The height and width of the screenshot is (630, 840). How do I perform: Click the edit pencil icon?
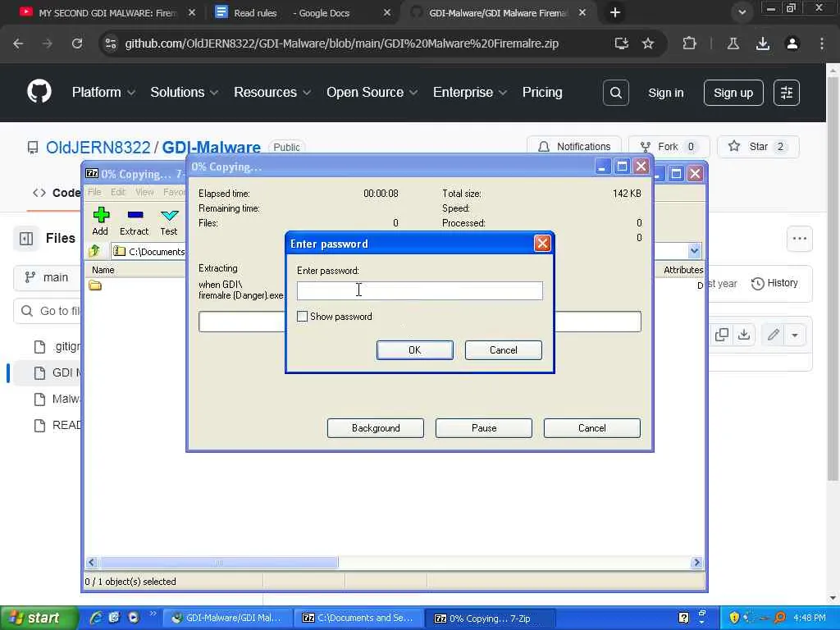point(773,335)
